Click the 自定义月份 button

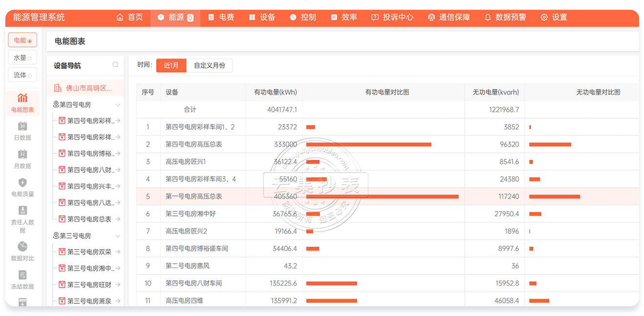209,65
